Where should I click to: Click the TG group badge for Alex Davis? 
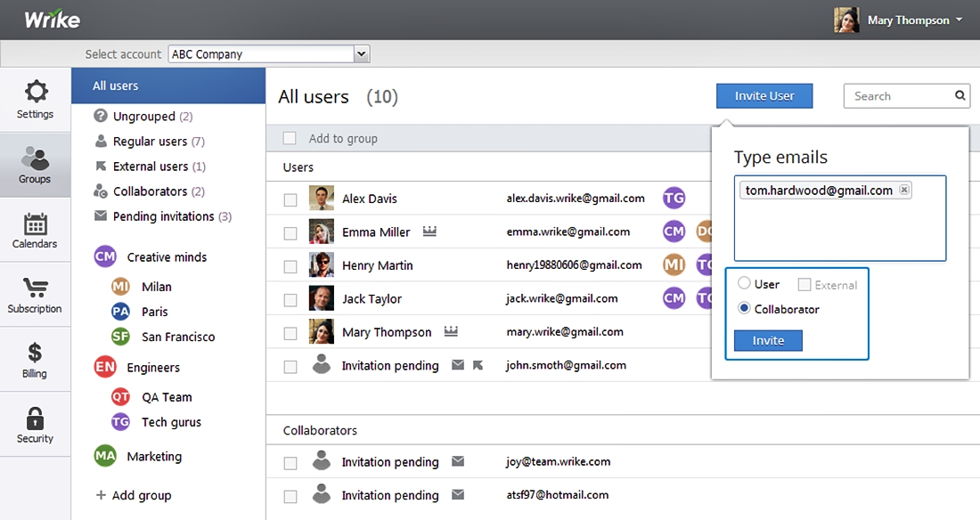tap(674, 199)
